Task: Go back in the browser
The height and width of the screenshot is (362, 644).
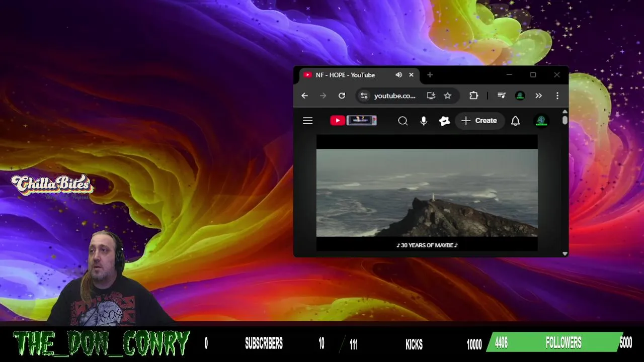Action: click(x=304, y=96)
